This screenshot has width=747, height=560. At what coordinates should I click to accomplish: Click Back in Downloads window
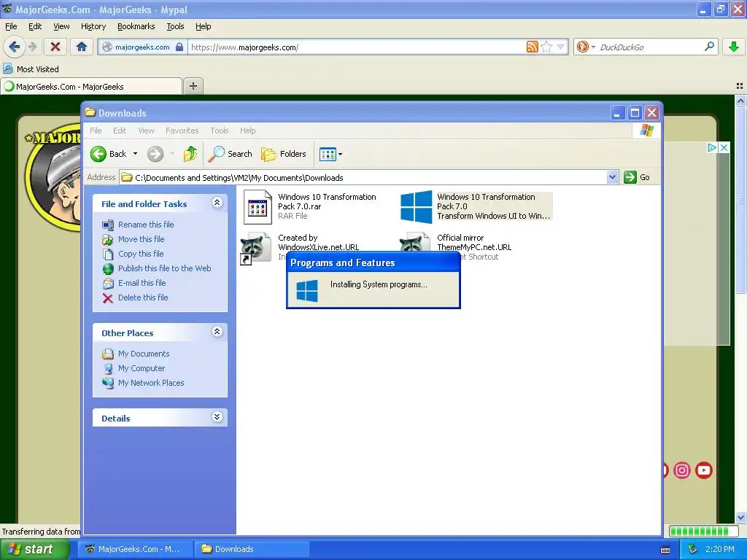click(x=109, y=154)
